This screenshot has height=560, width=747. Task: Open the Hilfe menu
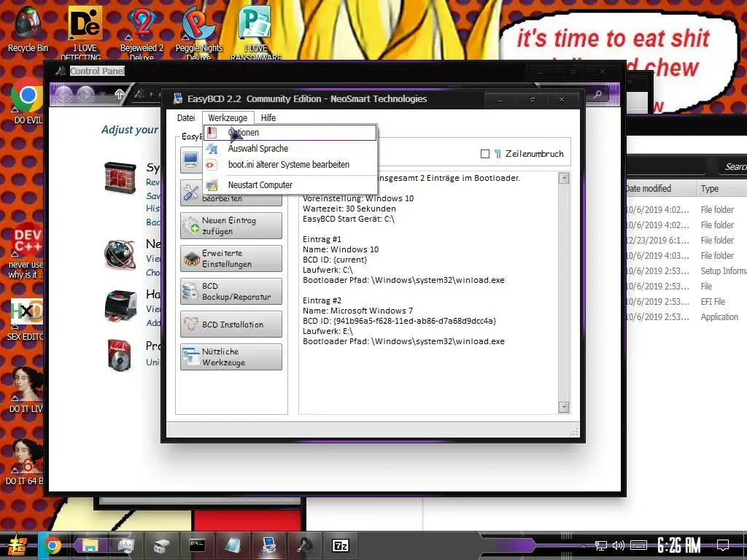(268, 117)
